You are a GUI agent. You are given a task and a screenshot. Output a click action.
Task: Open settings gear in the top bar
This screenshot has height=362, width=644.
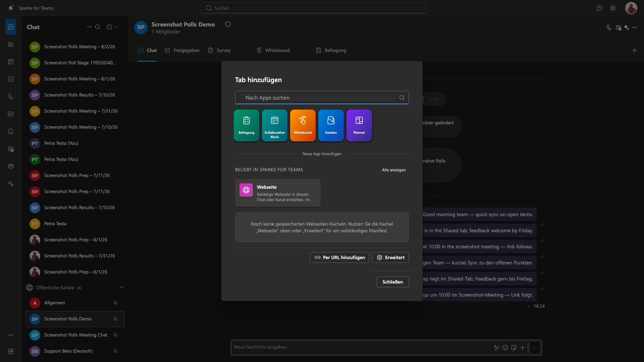tap(613, 8)
